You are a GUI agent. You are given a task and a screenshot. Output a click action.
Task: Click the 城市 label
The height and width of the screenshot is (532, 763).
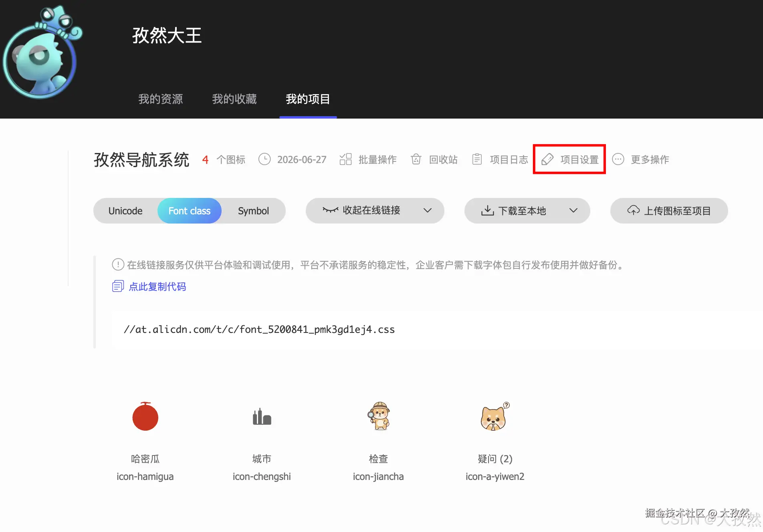click(x=262, y=459)
